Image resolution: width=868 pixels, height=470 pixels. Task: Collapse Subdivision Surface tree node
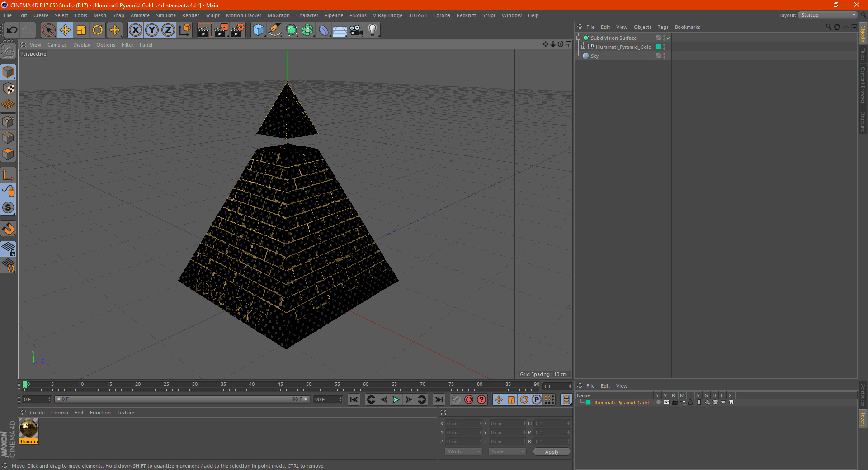(578, 38)
